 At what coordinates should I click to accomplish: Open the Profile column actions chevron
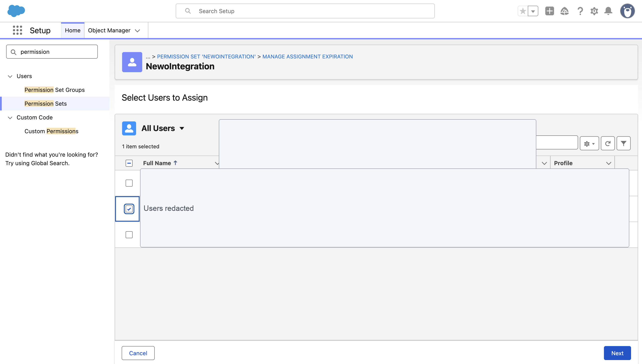(609, 163)
